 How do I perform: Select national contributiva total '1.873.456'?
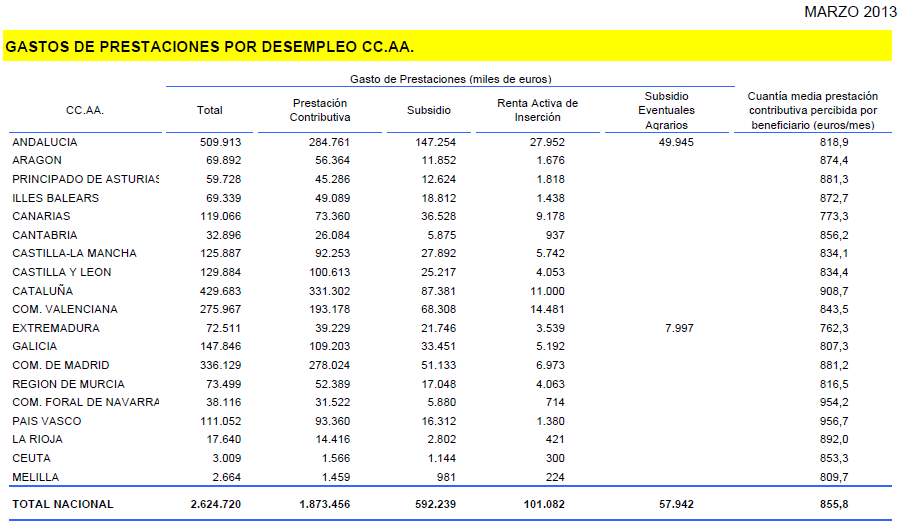click(324, 505)
